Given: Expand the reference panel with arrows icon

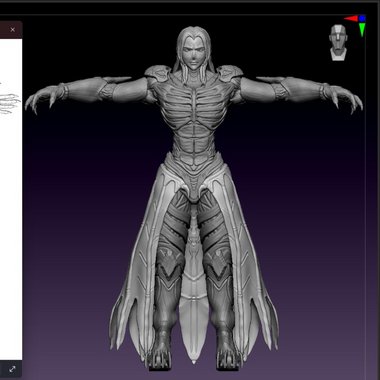Looking at the screenshot, I should point(12,369).
